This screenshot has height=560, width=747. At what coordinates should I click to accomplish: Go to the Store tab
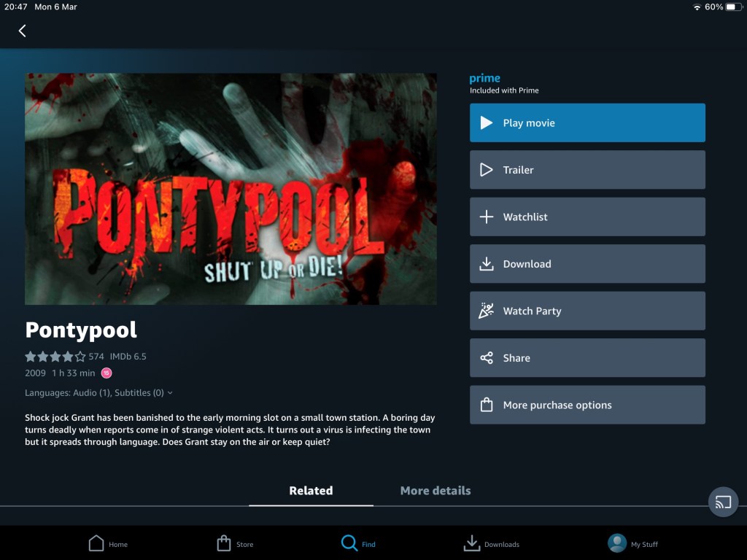pyautogui.click(x=235, y=544)
